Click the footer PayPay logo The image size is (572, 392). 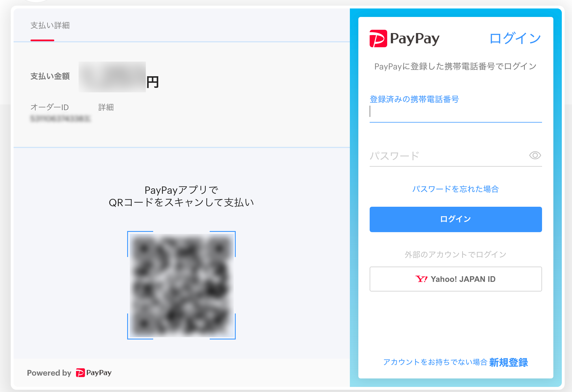94,373
